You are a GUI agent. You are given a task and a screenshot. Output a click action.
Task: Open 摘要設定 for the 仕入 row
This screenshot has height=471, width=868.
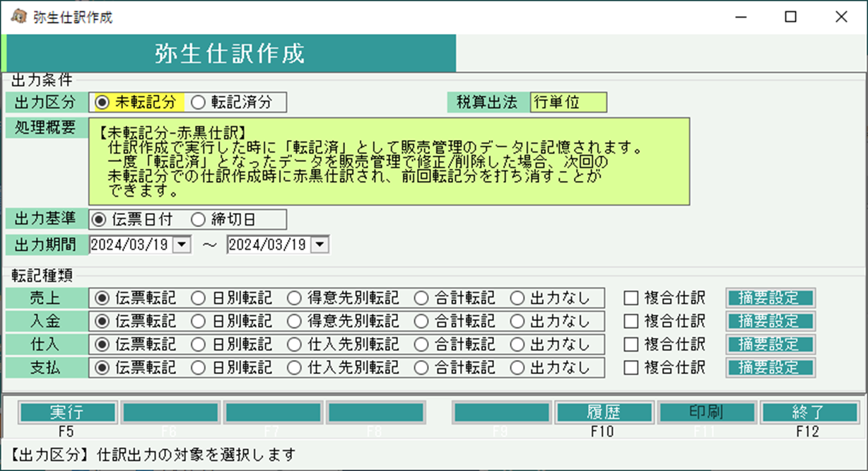pyautogui.click(x=770, y=344)
